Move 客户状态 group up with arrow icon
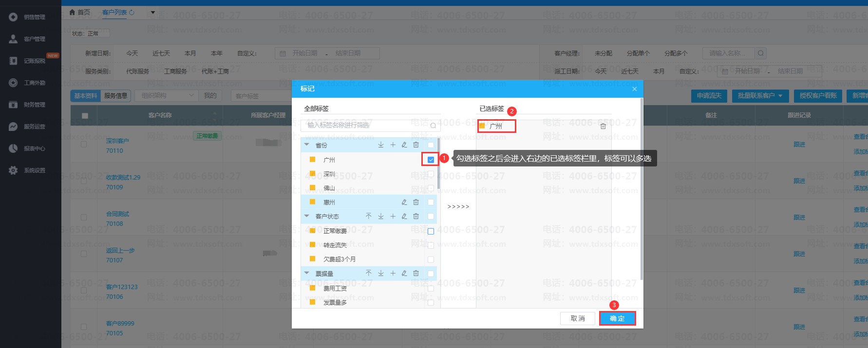The width and height of the screenshot is (868, 348). pyautogui.click(x=369, y=216)
